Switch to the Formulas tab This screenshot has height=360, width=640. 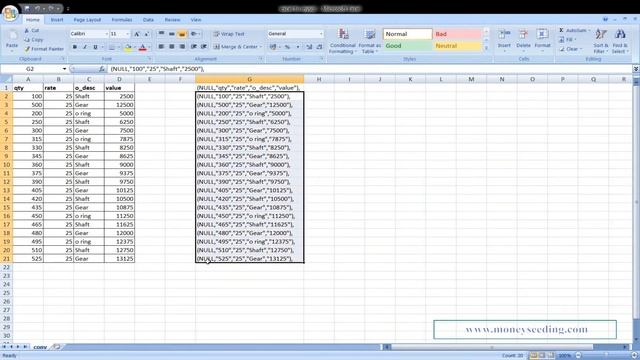[x=122, y=20]
